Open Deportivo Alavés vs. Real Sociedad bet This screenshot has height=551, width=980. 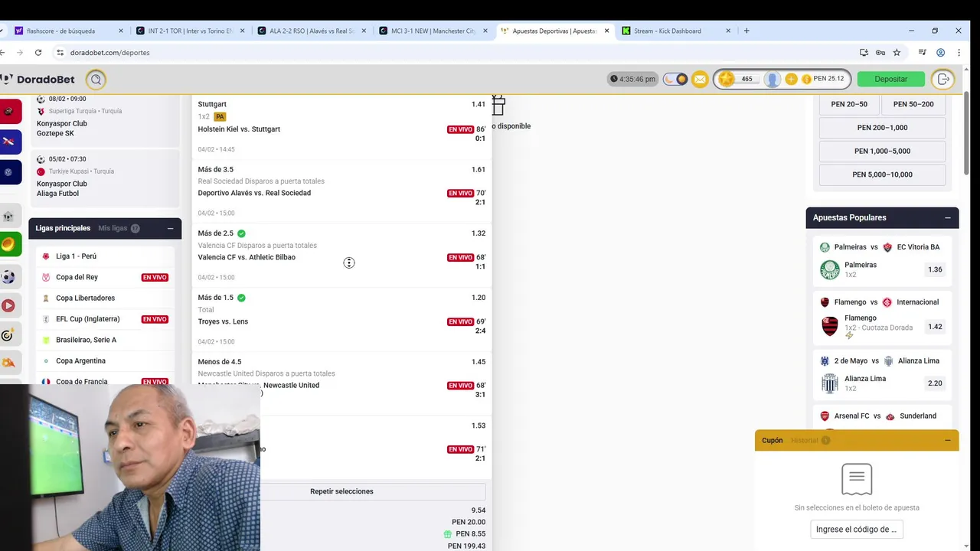pos(341,191)
